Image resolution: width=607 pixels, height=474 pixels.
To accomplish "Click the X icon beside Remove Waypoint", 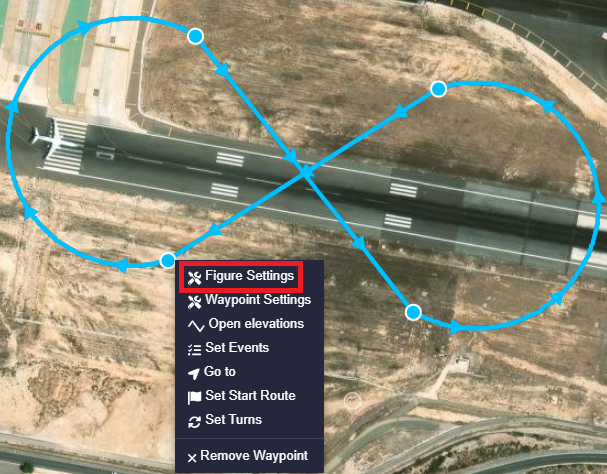I will (192, 458).
